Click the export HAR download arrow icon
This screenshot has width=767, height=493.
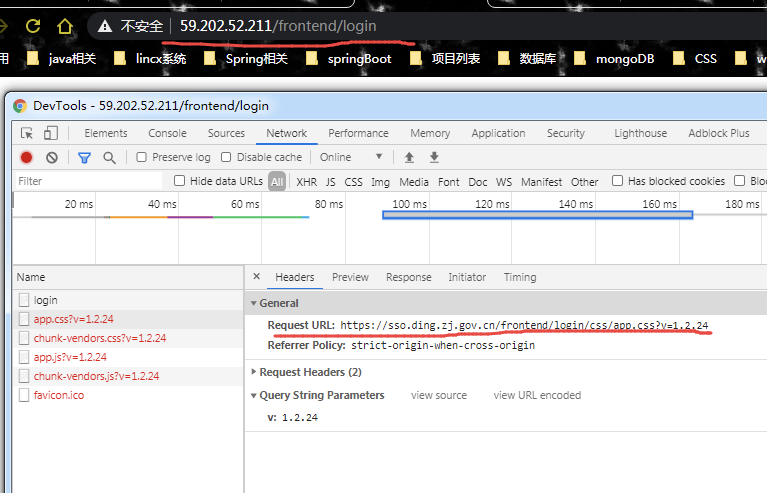pos(434,157)
